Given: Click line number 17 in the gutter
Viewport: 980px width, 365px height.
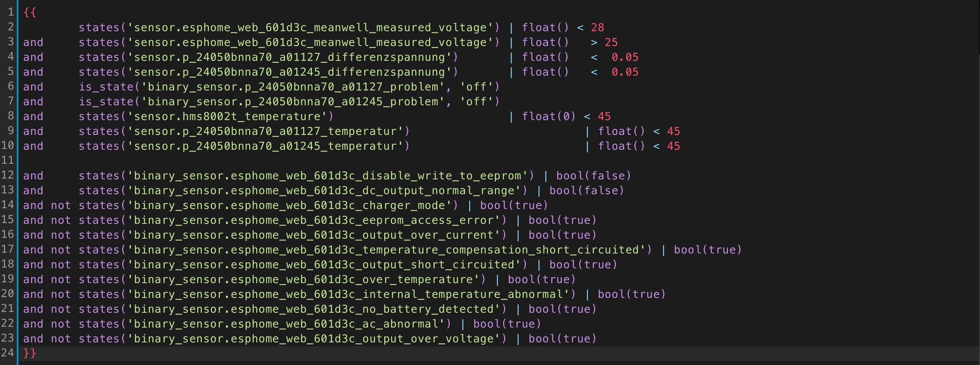Looking at the screenshot, I should point(8,249).
